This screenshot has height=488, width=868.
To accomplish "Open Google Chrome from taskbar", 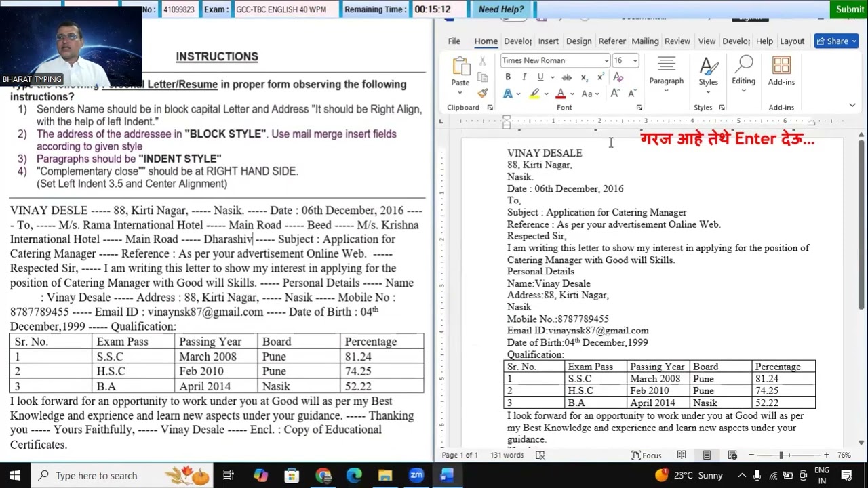I will point(323,475).
